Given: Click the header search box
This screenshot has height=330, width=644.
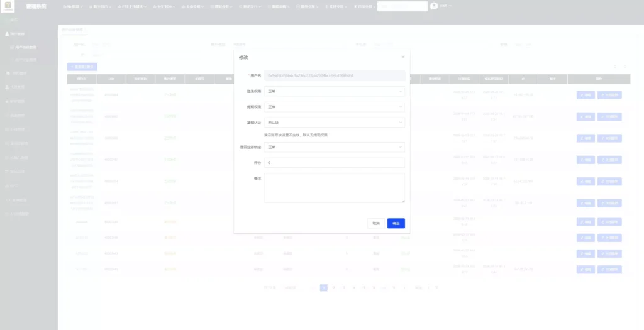Looking at the screenshot, I should tap(402, 6).
